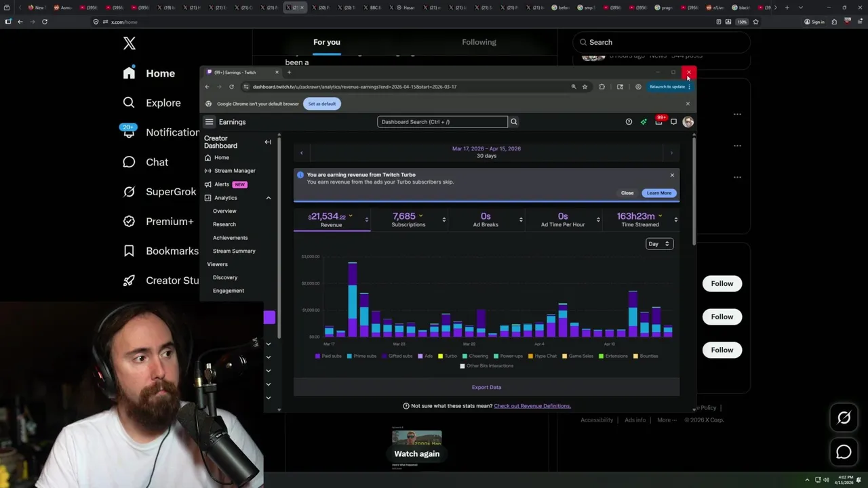868x488 pixels.
Task: Collapse the Creator Dashboard sidebar
Action: (268, 142)
